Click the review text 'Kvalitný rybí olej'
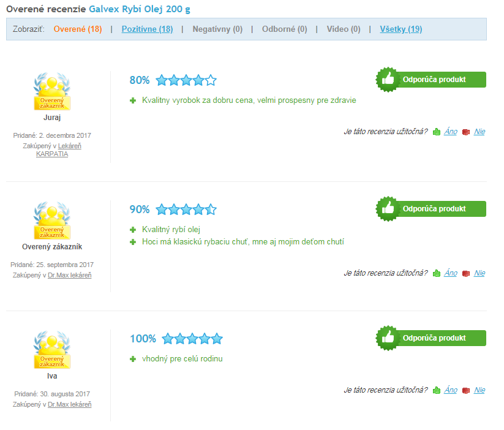 (171, 230)
